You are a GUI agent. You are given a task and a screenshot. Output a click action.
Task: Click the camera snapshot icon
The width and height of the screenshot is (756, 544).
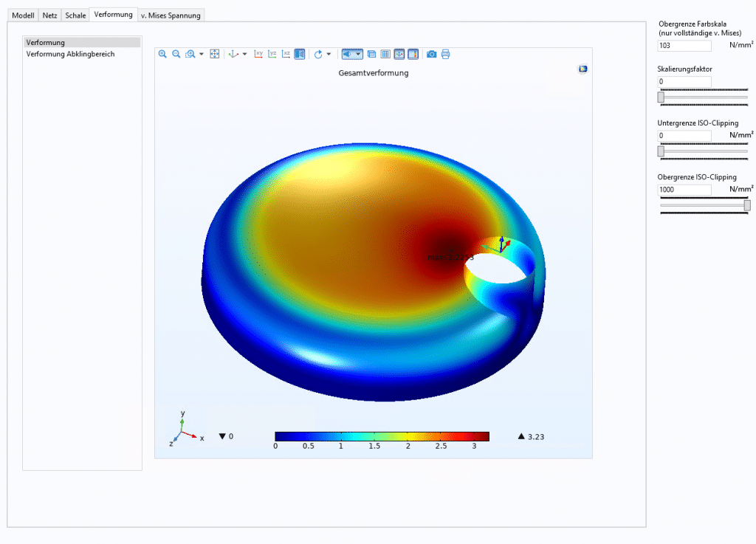(x=431, y=54)
